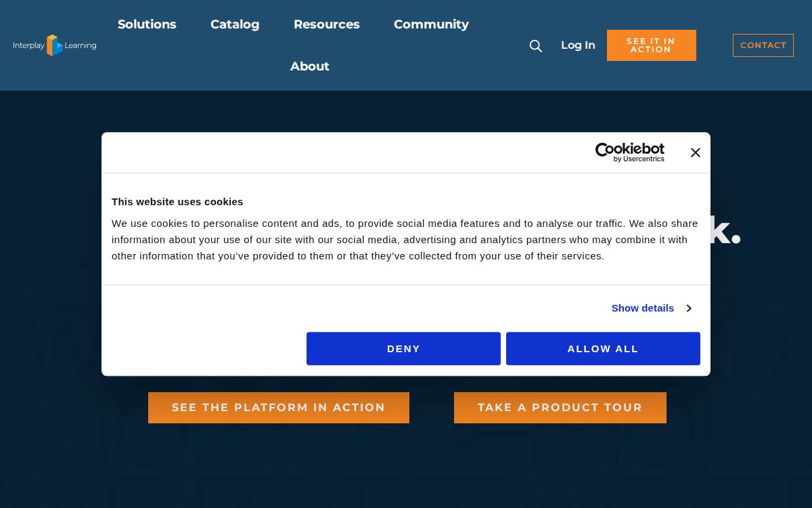
Task: Click the 'This website uses cookies' heading
Action: (177, 202)
